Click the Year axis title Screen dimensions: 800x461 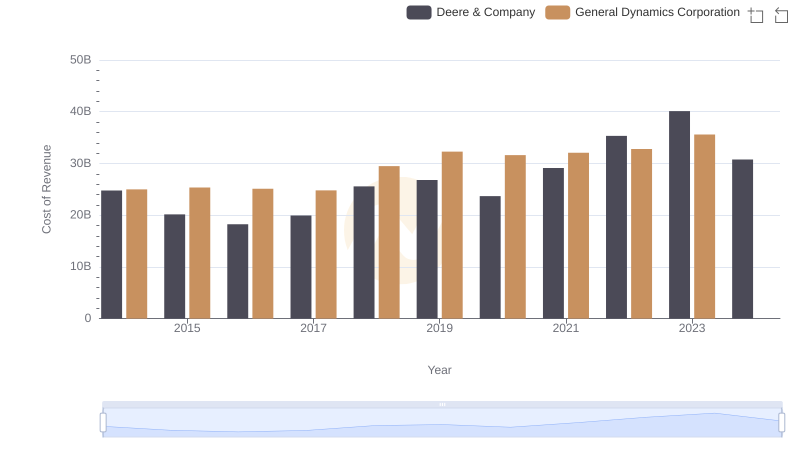[439, 370]
